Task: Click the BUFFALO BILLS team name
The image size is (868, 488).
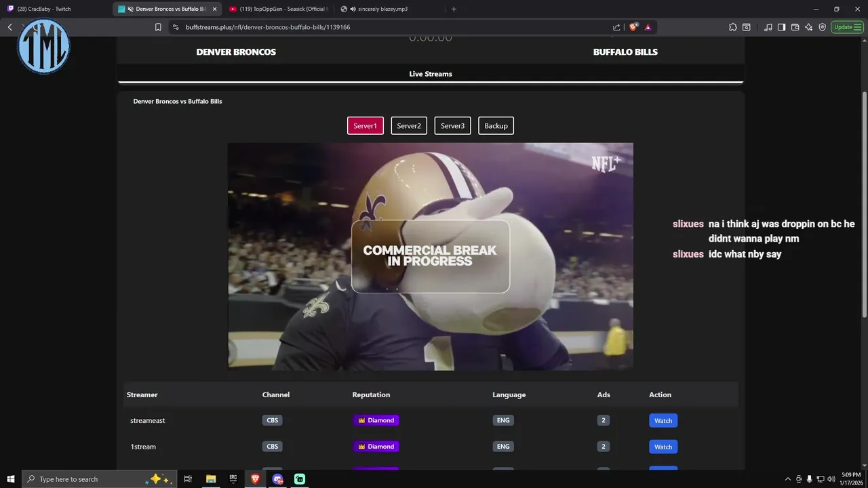Action: point(625,52)
